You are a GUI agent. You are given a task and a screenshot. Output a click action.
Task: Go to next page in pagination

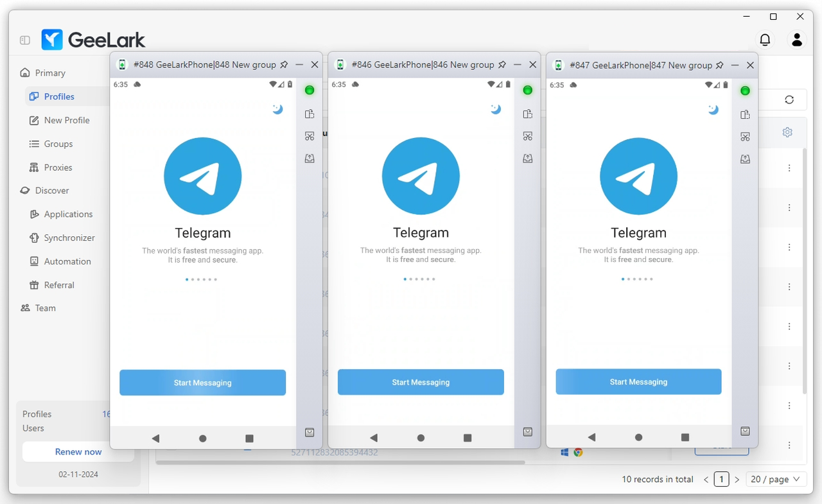(x=737, y=480)
